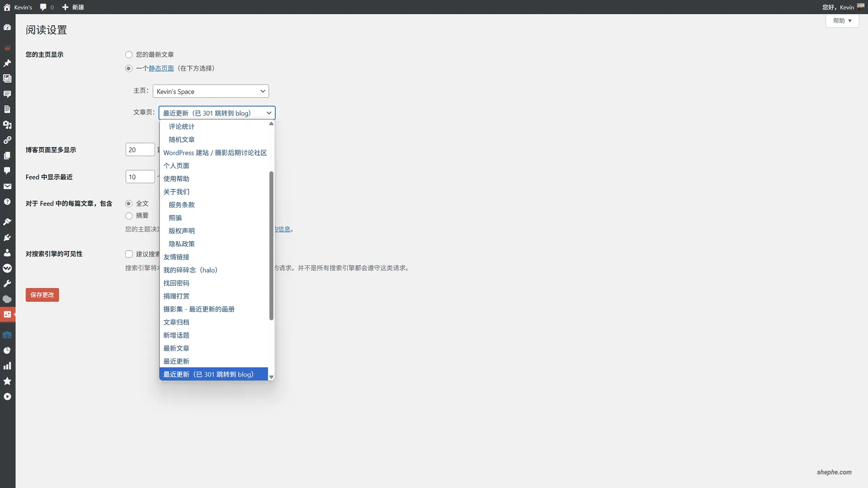Expand the 帮助 dropdown at top right
This screenshot has width=868, height=488.
(x=842, y=20)
